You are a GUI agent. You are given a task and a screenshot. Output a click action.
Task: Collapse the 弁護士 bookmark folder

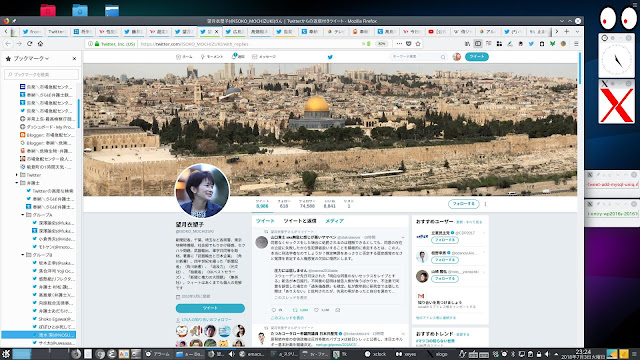17,183
